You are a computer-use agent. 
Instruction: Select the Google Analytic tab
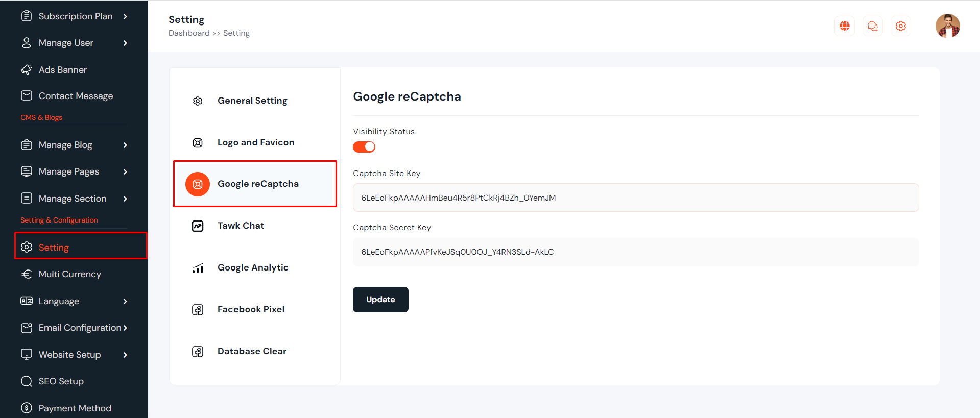[x=253, y=267]
